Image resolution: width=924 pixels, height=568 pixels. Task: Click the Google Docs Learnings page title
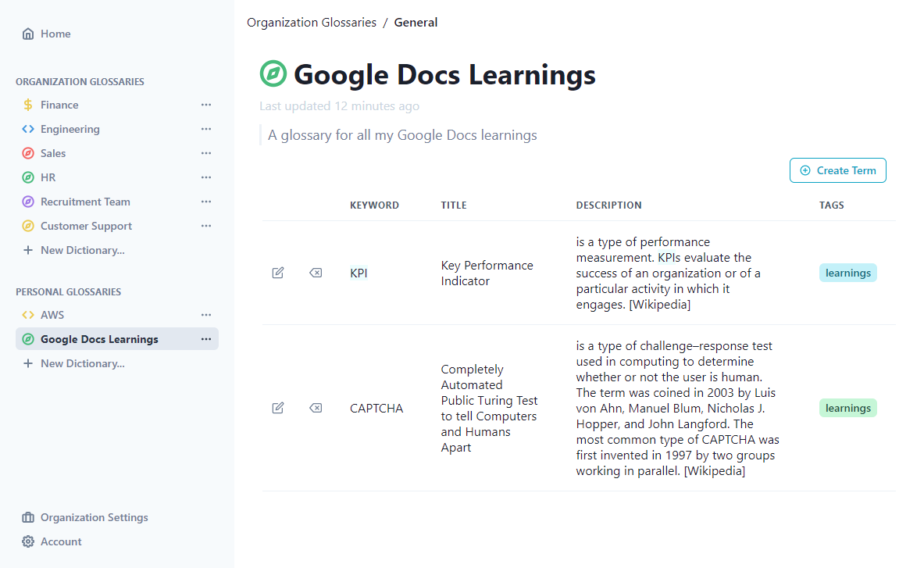(444, 75)
